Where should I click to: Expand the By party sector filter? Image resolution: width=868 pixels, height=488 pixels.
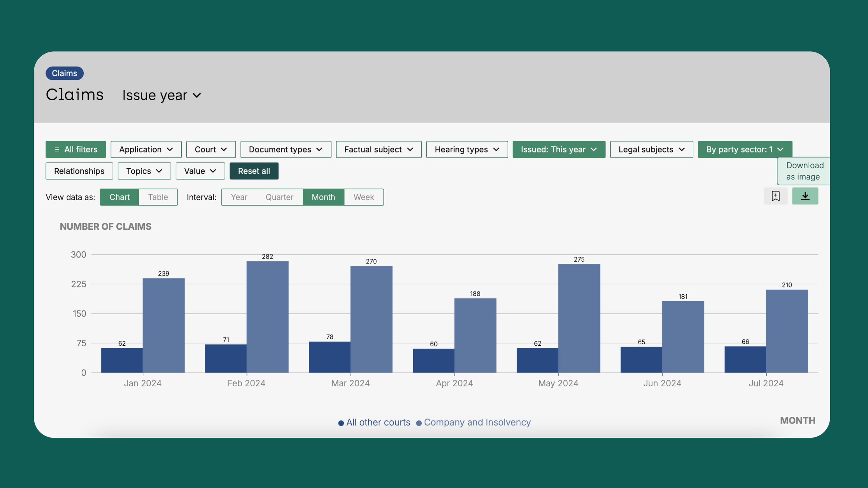tap(745, 150)
